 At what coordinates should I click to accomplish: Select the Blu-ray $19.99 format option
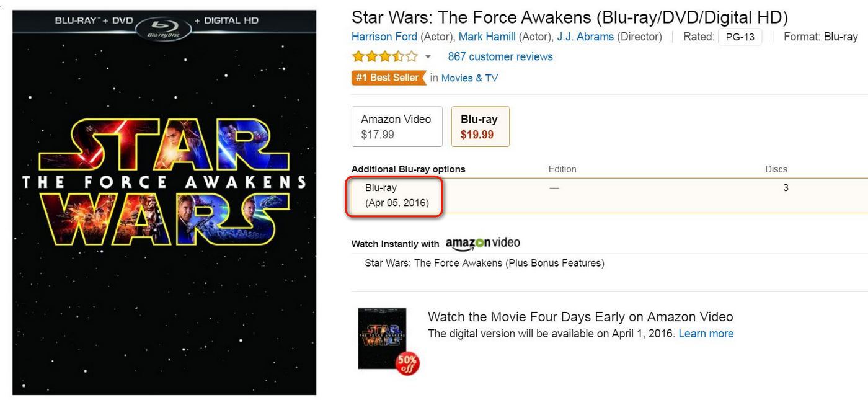(479, 127)
